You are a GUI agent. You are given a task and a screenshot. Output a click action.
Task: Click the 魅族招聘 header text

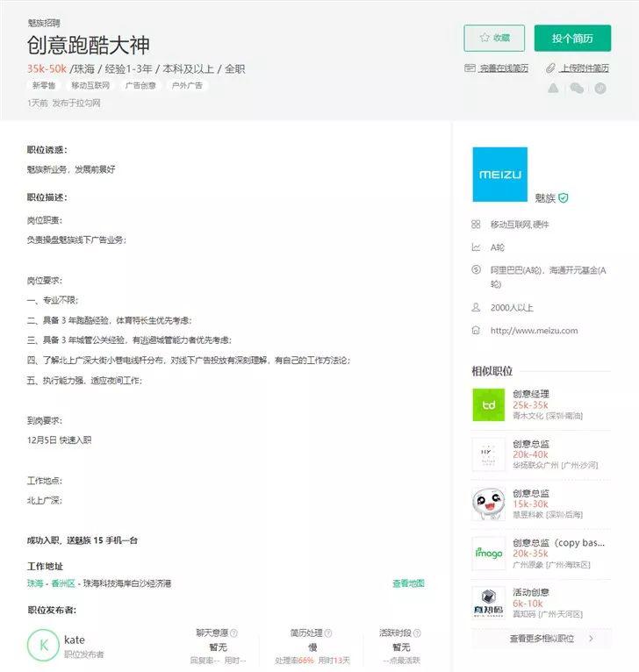pyautogui.click(x=44, y=23)
